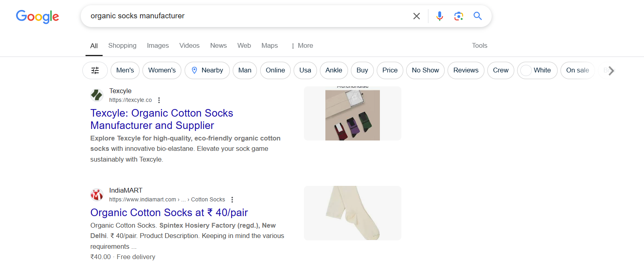
Task: Switch to the Images tab
Action: click(158, 46)
